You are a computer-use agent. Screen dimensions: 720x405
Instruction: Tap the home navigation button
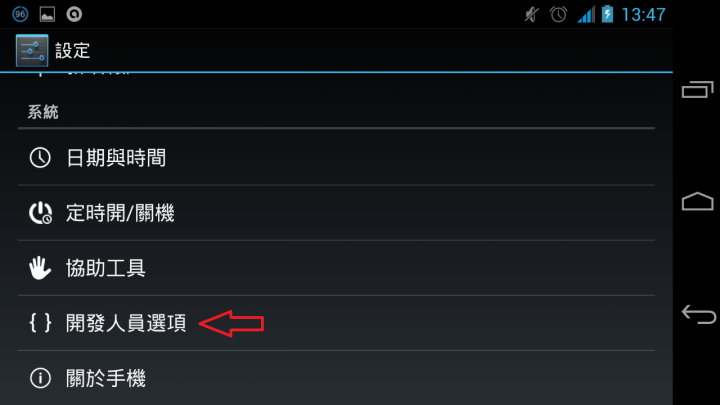(698, 201)
